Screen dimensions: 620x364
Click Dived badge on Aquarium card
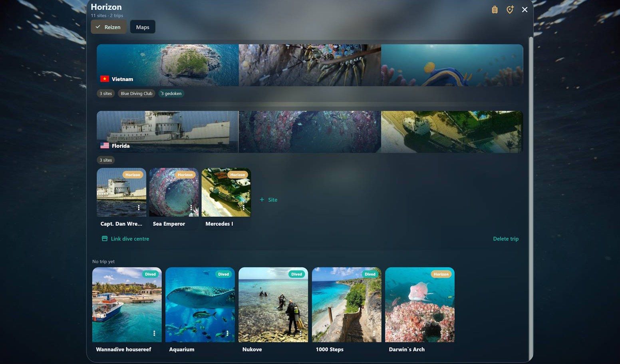coord(223,274)
